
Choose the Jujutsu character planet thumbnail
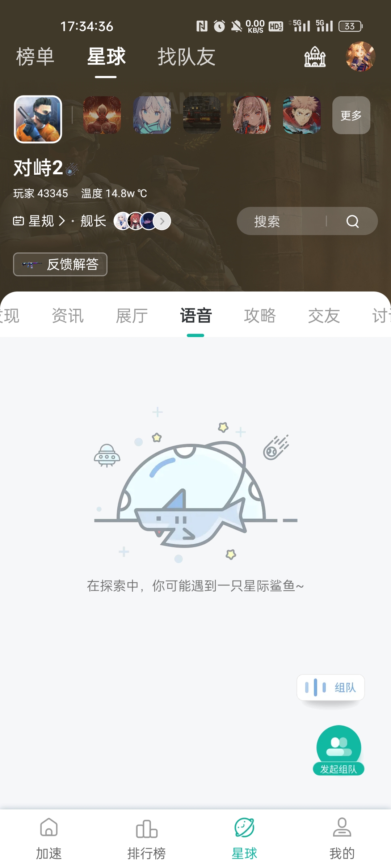302,115
